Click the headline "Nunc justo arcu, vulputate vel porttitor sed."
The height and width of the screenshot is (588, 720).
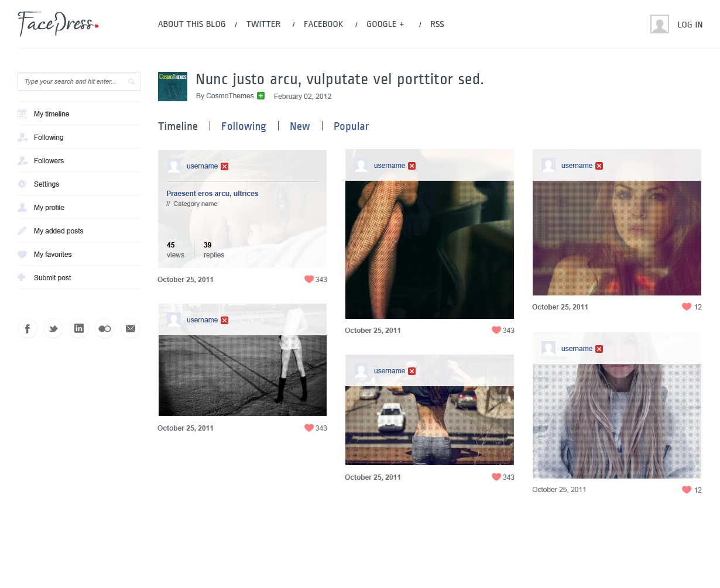point(340,80)
